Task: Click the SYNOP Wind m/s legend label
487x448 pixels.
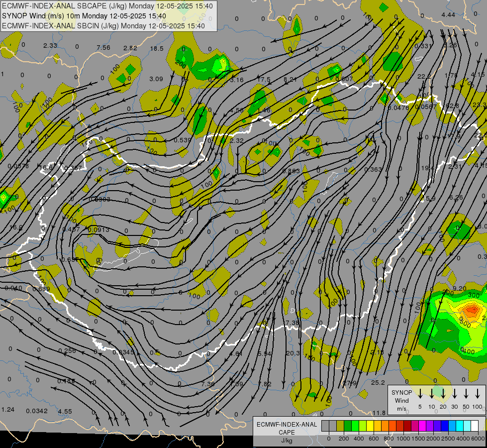Action: 401,401
